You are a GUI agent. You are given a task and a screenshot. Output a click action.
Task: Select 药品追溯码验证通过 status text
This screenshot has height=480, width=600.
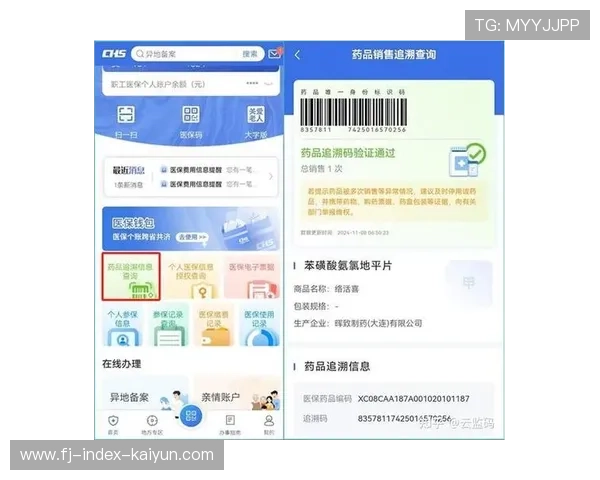coord(348,153)
